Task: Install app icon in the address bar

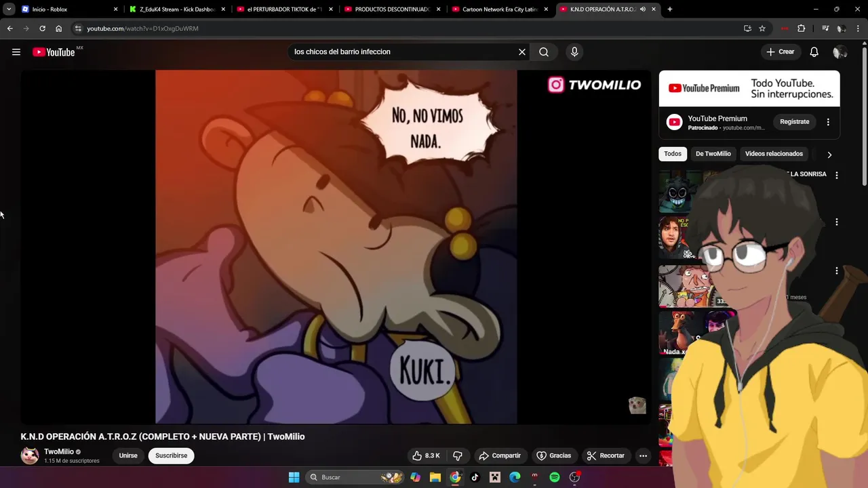Action: [x=747, y=28]
